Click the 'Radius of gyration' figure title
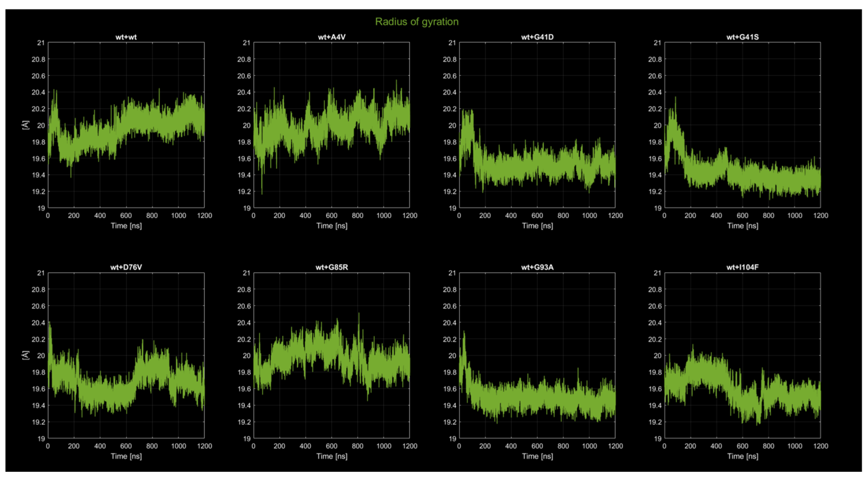 [x=417, y=22]
